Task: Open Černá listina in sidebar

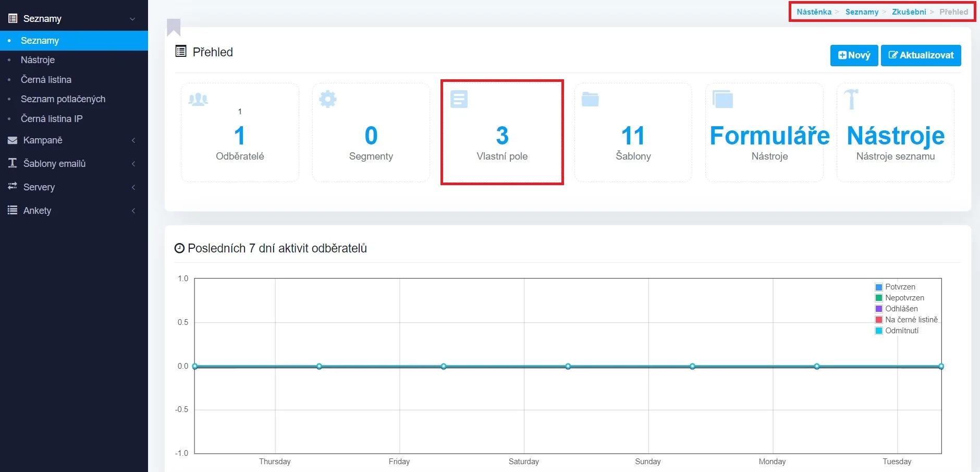Action: tap(46, 80)
